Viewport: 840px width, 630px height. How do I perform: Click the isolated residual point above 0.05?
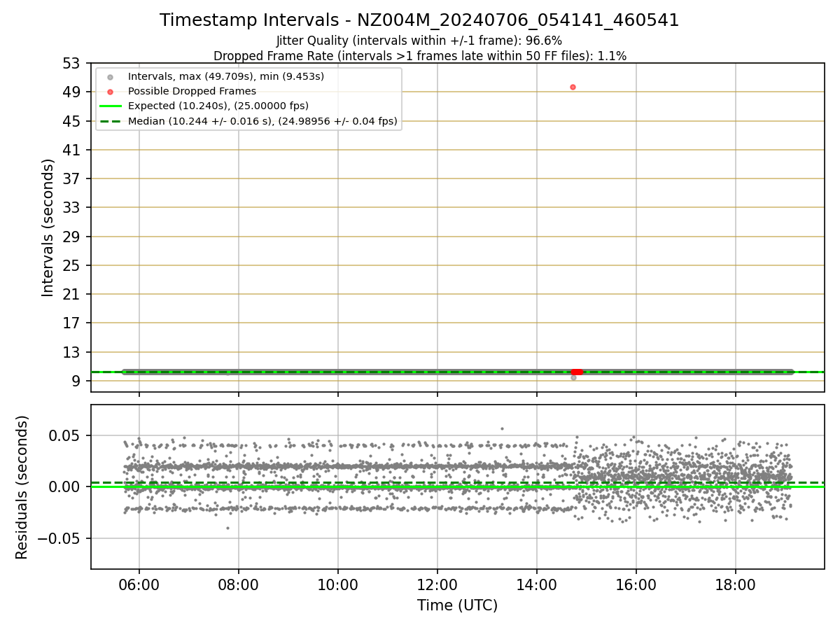click(x=501, y=428)
